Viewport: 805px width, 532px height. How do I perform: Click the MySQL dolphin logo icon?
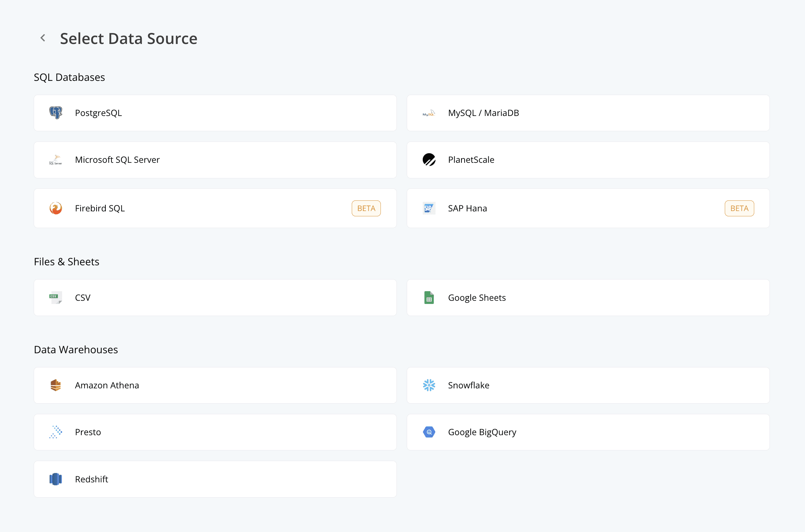(x=429, y=113)
